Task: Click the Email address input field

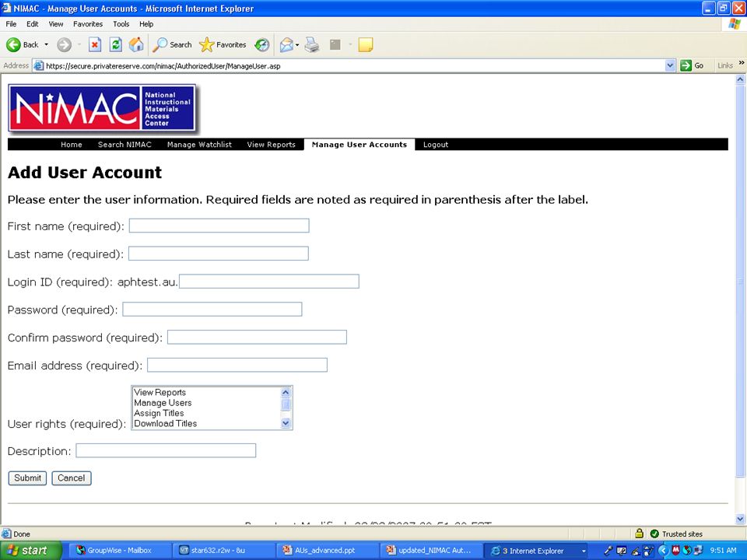Action: 237,366
